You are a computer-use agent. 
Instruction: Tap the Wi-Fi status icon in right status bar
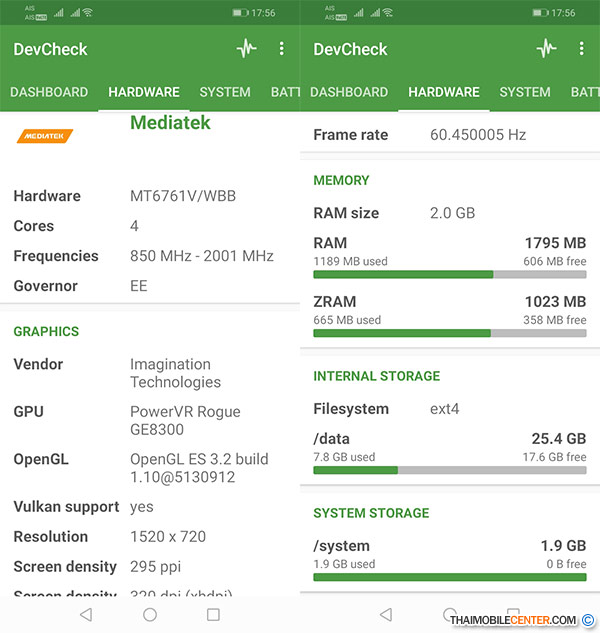(x=388, y=13)
